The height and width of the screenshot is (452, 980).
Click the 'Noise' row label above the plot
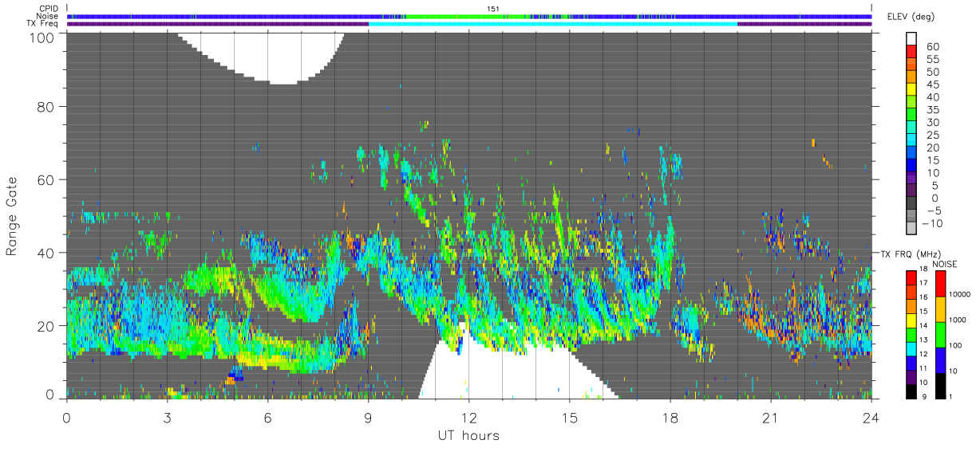tap(47, 16)
